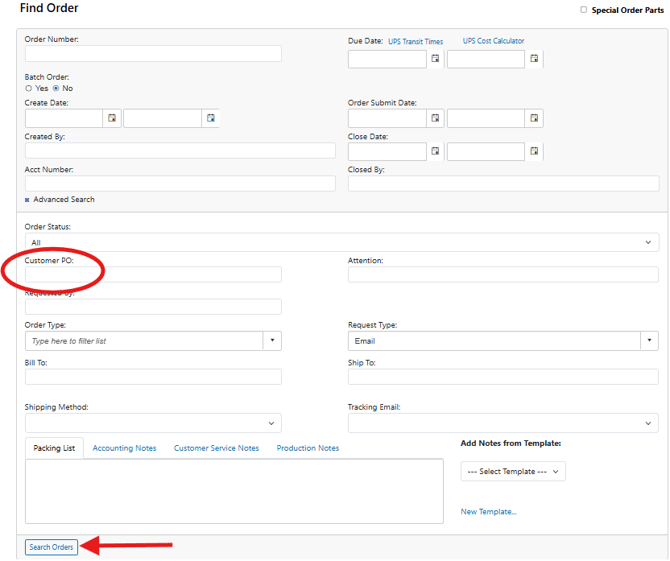Open calendar for second Order Submit Date field
This screenshot has height=561, width=670.
pyautogui.click(x=534, y=118)
